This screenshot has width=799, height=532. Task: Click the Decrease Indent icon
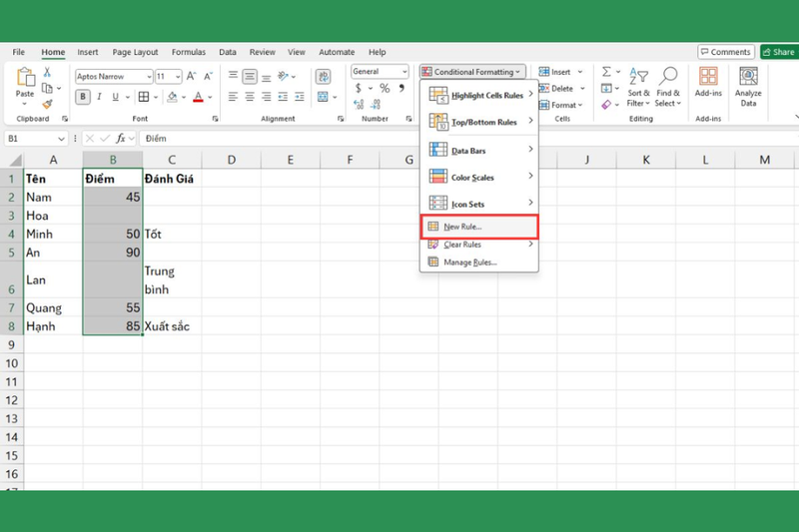(x=283, y=97)
